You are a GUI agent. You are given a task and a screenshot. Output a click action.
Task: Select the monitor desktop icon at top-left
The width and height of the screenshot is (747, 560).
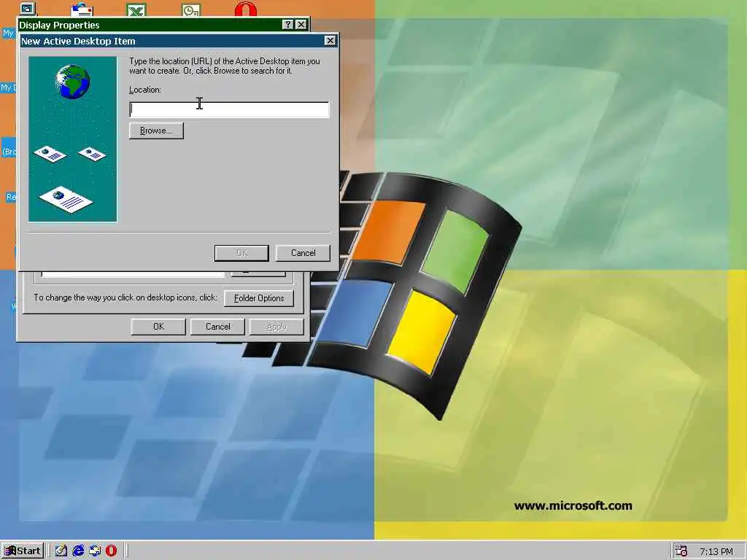28,9
